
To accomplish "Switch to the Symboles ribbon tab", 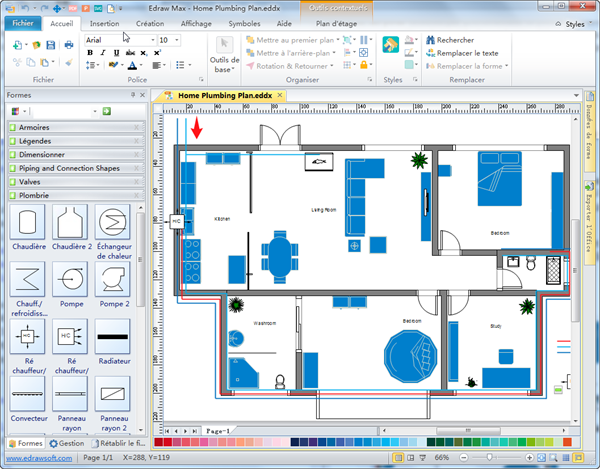I will click(x=244, y=24).
